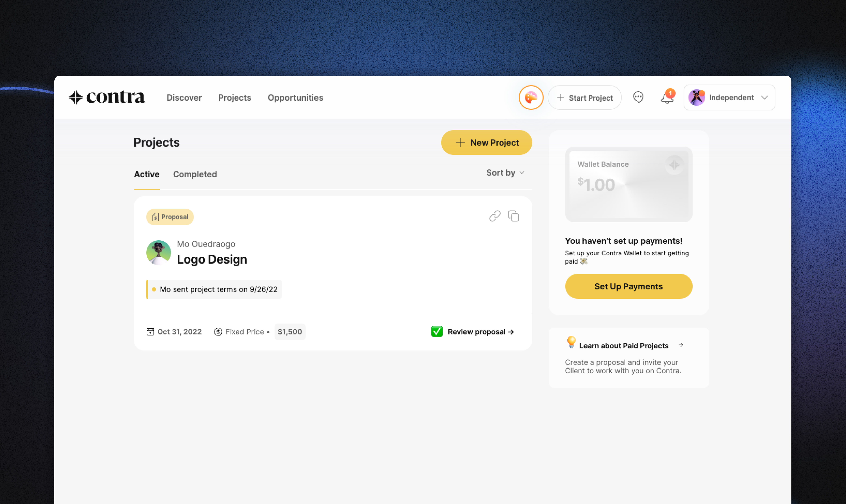Open Opportunities in navigation
The image size is (846, 504).
(x=296, y=98)
